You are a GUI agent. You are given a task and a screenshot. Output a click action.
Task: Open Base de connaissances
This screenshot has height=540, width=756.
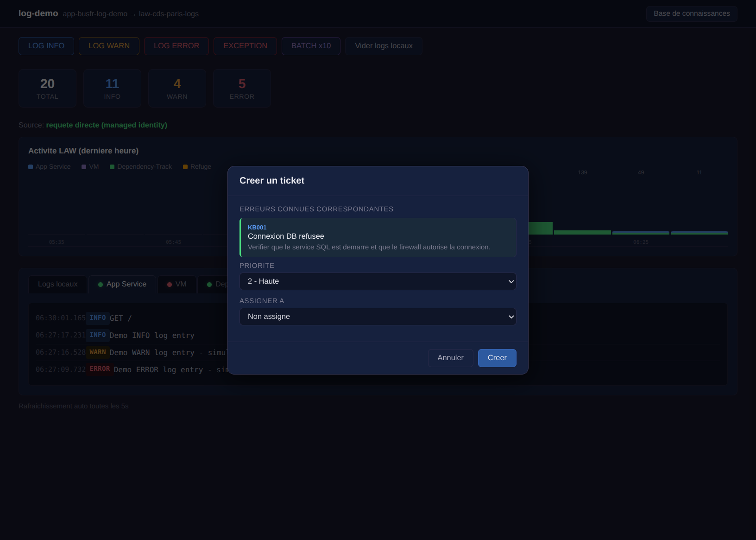point(691,14)
